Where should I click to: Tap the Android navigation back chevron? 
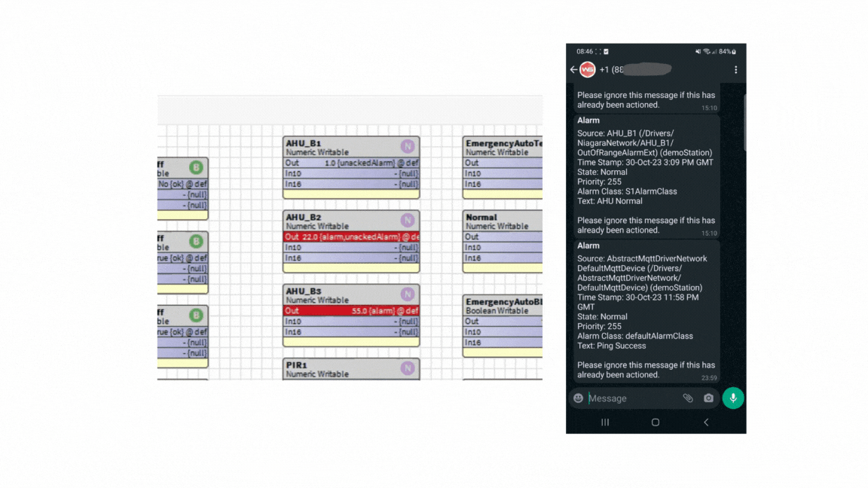click(x=706, y=422)
